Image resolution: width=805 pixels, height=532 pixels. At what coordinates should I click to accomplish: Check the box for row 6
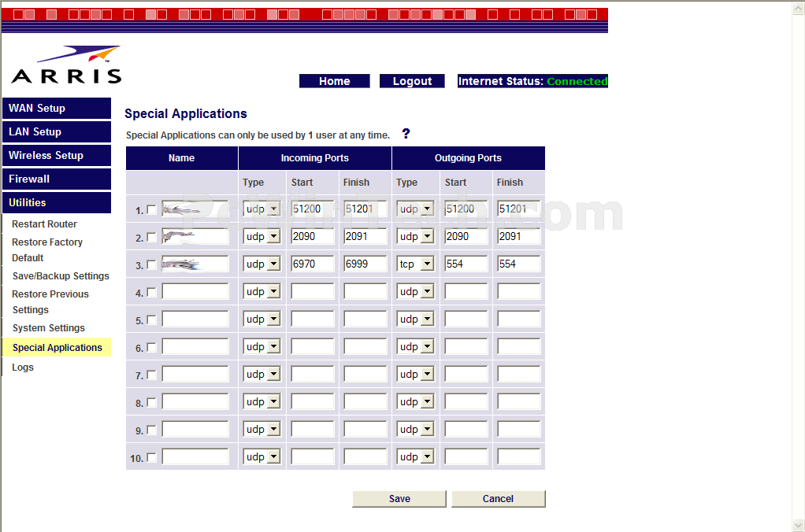click(151, 347)
